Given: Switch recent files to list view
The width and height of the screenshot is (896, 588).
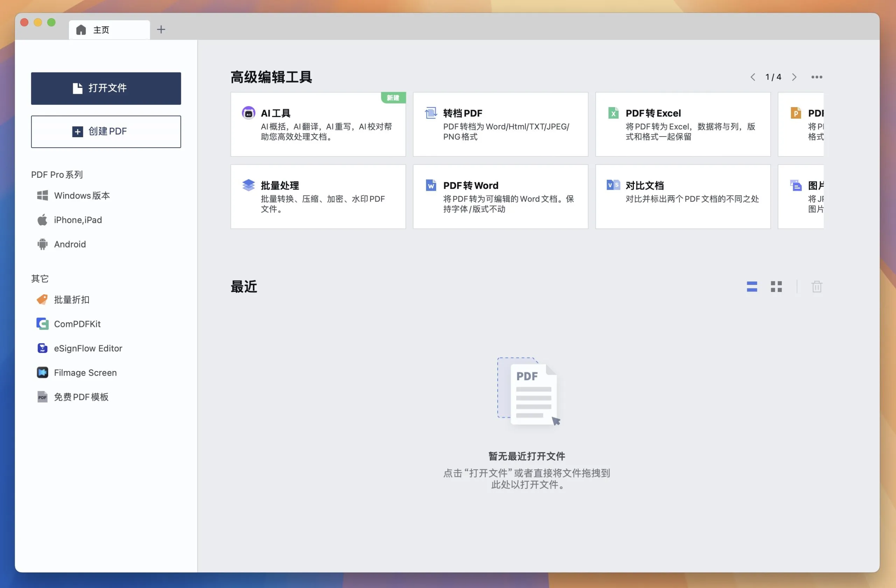Looking at the screenshot, I should pyautogui.click(x=752, y=287).
